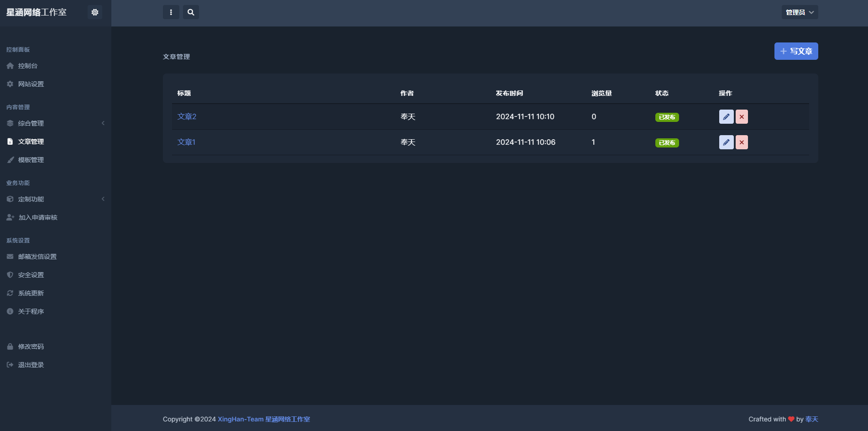Open 加入申请审核 sidebar item
868x431 pixels.
[38, 217]
